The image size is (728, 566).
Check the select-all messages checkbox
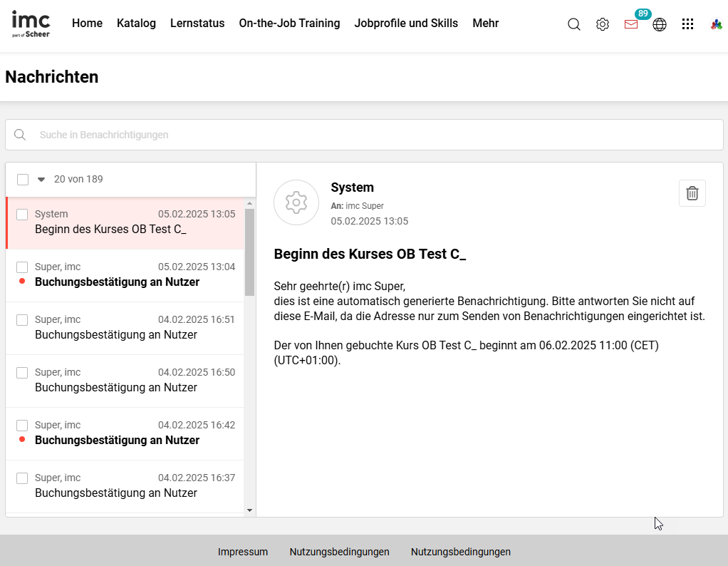pyautogui.click(x=22, y=179)
